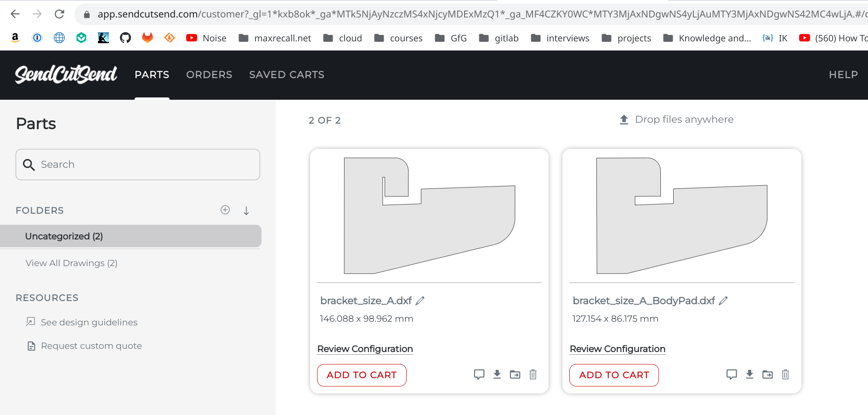868x415 pixels.
Task: Toggle folder sort order arrow
Action: coord(246,210)
